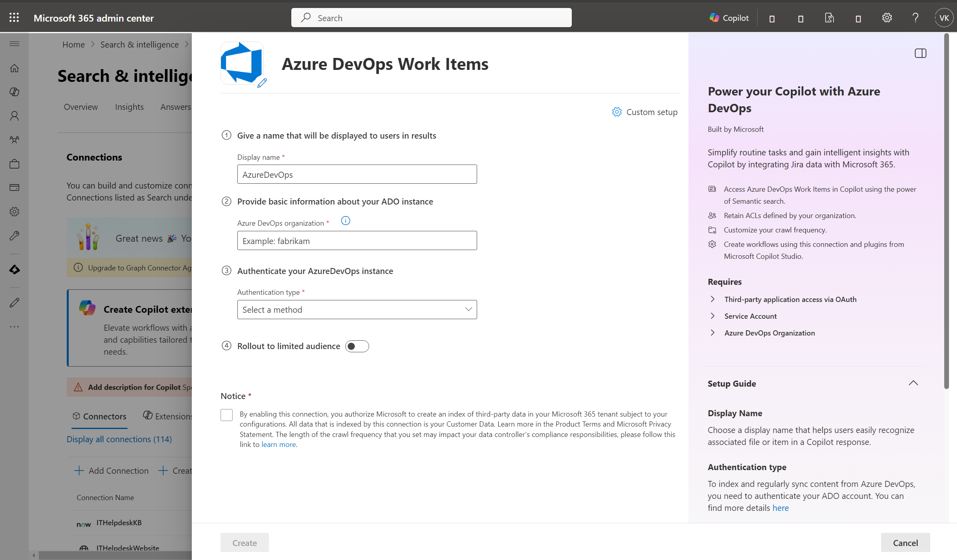
Task: Click the Home icon in left navigation
Action: 14,68
